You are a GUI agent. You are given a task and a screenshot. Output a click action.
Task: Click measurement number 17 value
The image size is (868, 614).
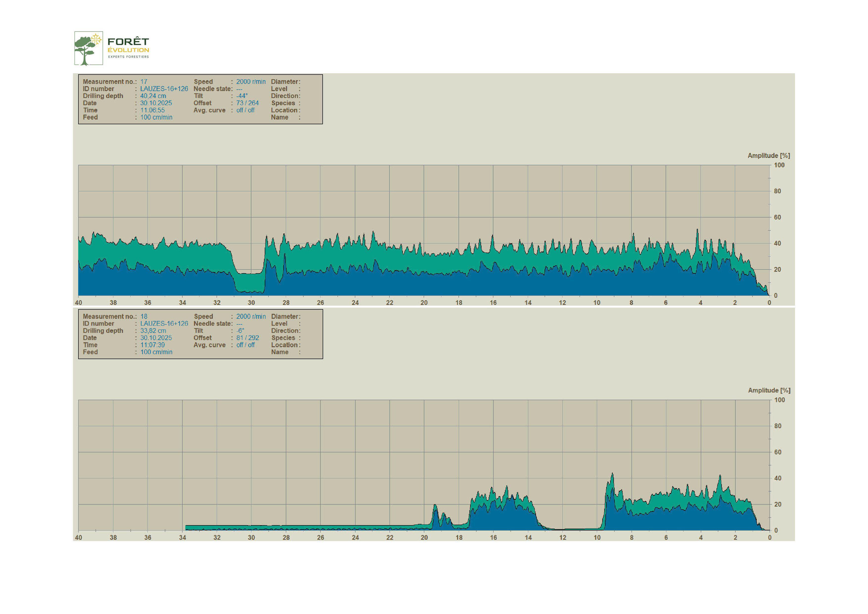[x=144, y=82]
